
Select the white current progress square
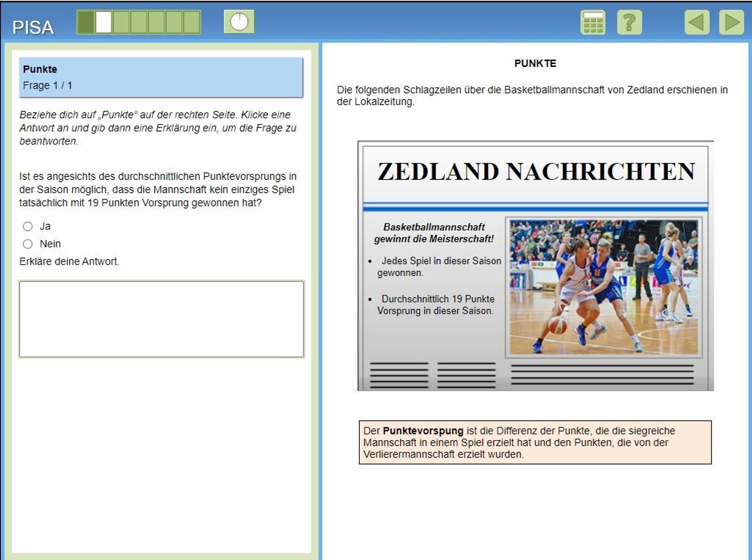(103, 22)
